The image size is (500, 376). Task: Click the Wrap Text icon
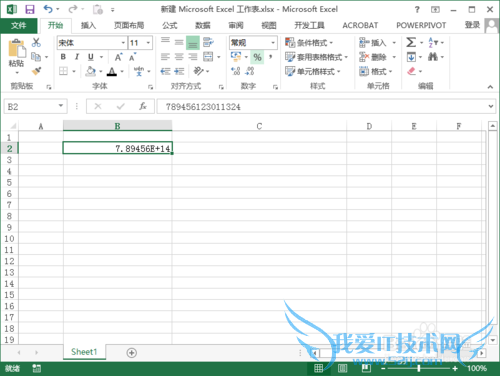(x=208, y=42)
